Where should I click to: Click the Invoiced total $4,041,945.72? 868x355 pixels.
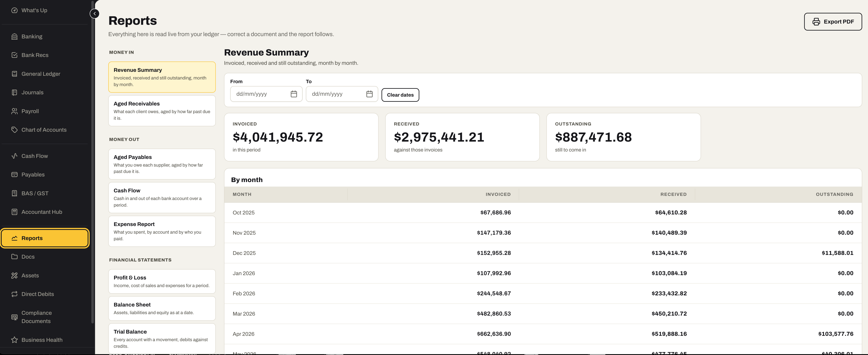[278, 137]
